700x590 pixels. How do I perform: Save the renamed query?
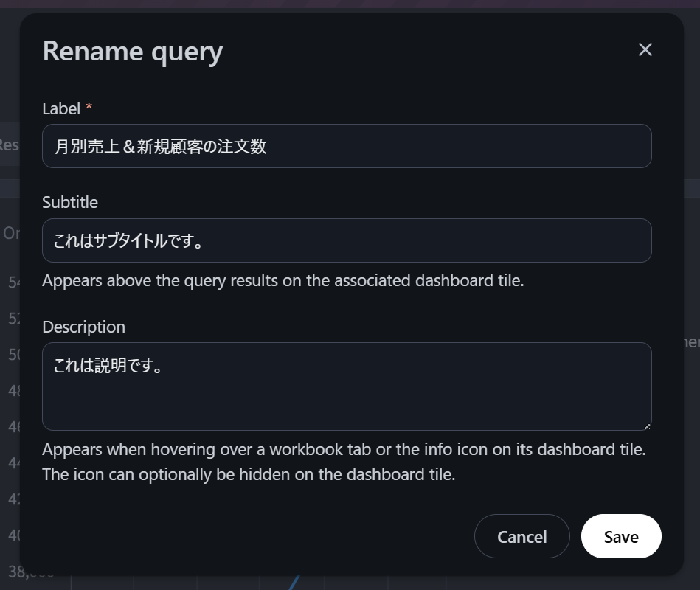[x=621, y=536]
